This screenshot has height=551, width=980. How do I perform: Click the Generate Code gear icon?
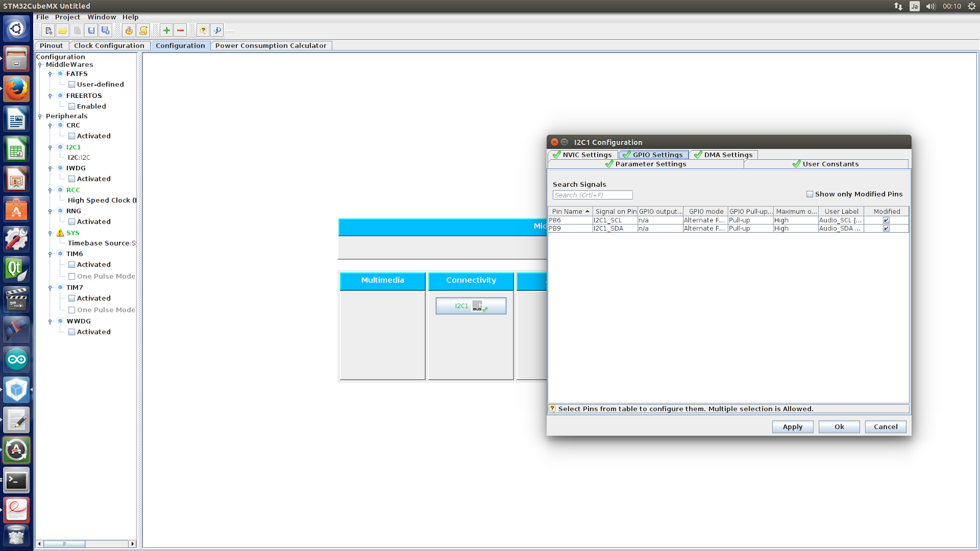tap(129, 31)
